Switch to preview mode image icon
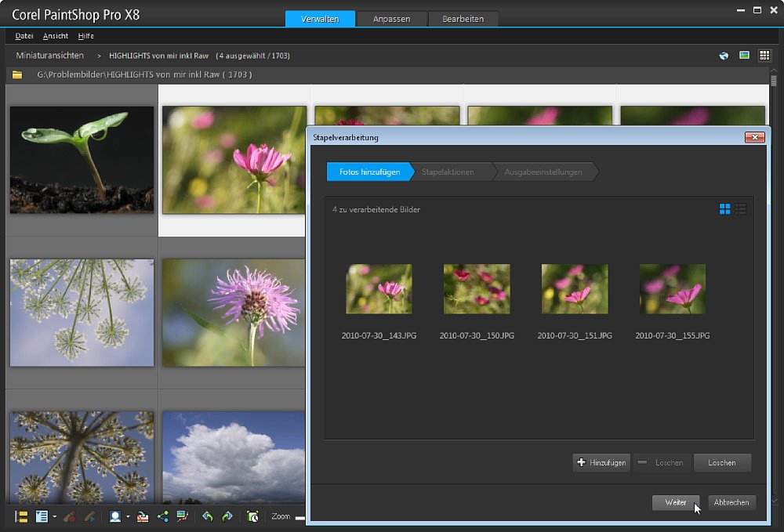Screen dimensions: 784x532 click(744, 56)
